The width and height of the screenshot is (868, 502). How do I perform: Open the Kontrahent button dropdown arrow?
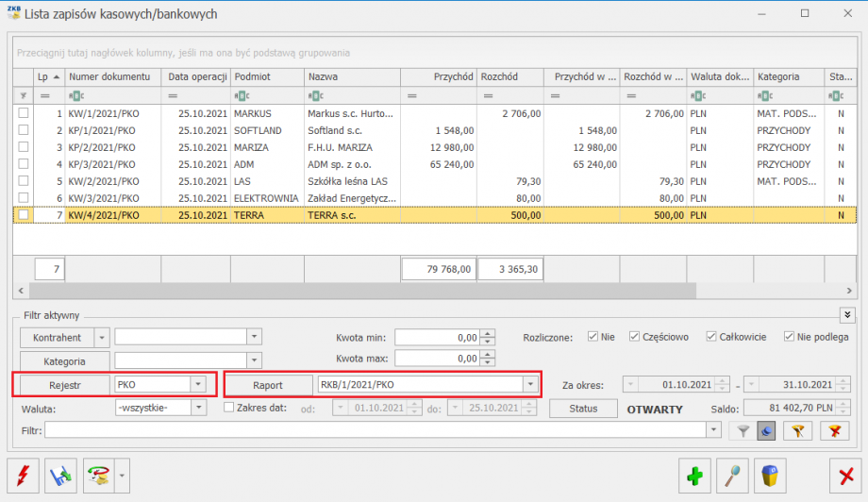pos(102,337)
